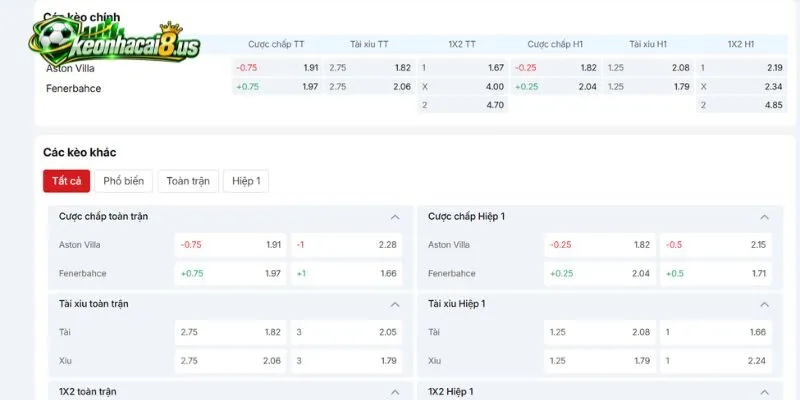
Task: Click Aston Villa team name in main table
Action: point(70,68)
